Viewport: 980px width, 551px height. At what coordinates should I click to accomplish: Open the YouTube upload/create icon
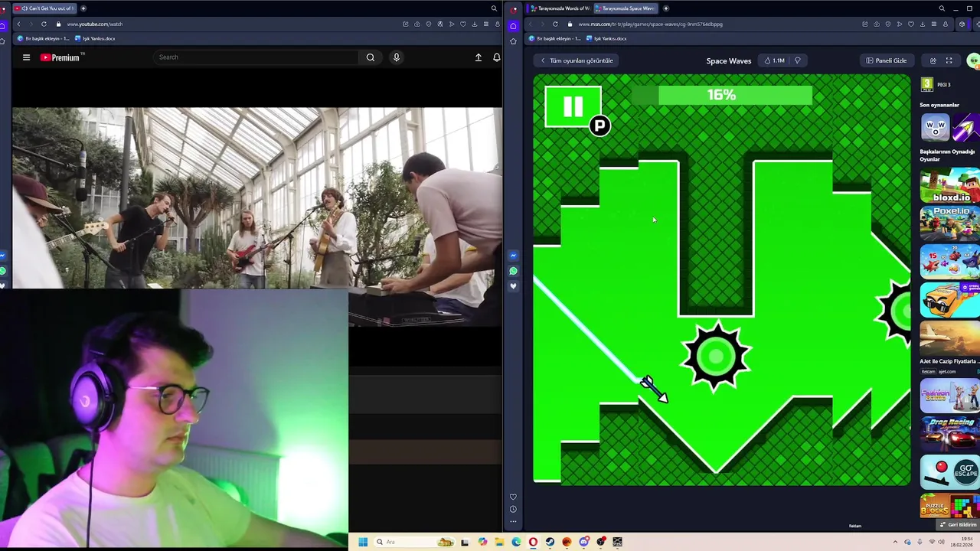pyautogui.click(x=479, y=57)
